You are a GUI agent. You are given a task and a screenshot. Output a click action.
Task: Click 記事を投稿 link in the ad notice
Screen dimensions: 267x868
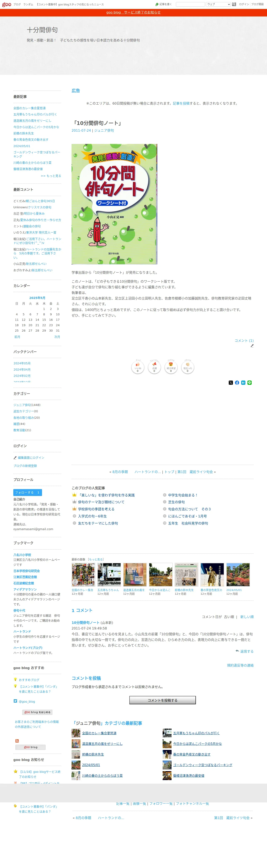coord(181,104)
